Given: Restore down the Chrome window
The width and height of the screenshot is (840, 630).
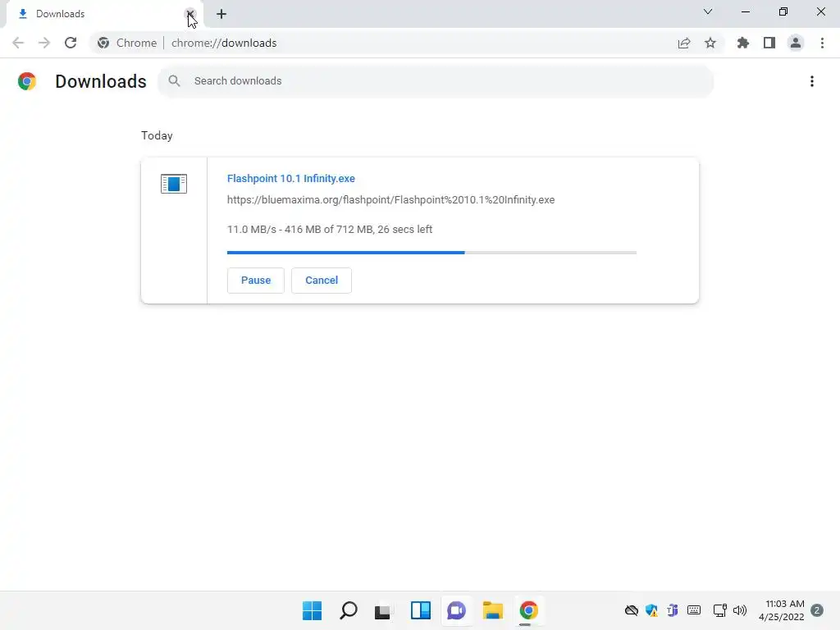Looking at the screenshot, I should 783,11.
